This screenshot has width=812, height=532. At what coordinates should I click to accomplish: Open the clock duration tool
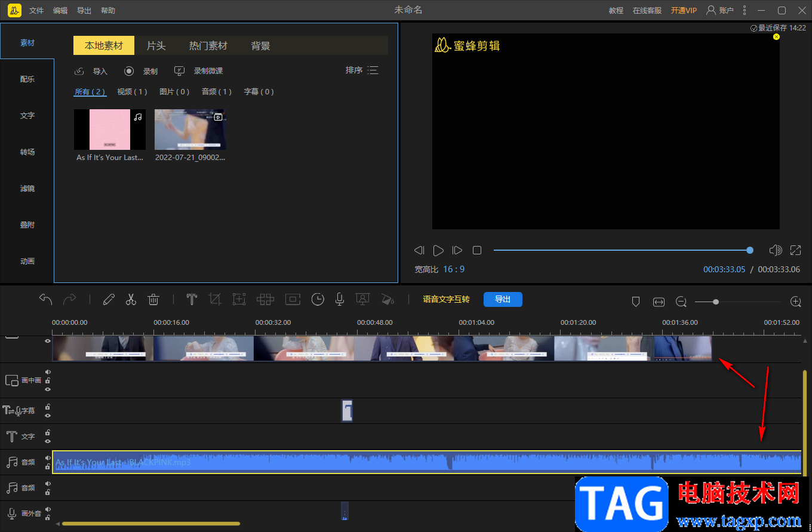tap(318, 300)
